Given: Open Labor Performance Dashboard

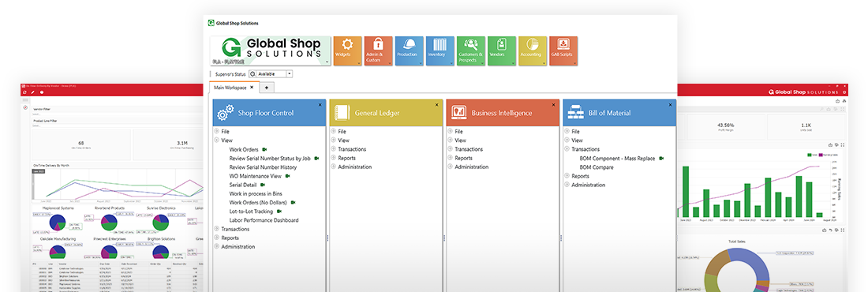Looking at the screenshot, I should click(264, 220).
